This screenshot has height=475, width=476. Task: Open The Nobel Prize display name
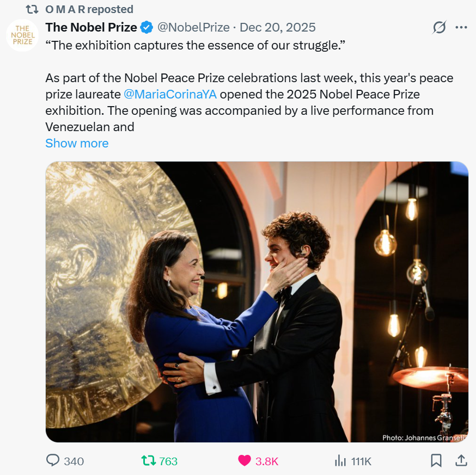(x=91, y=27)
